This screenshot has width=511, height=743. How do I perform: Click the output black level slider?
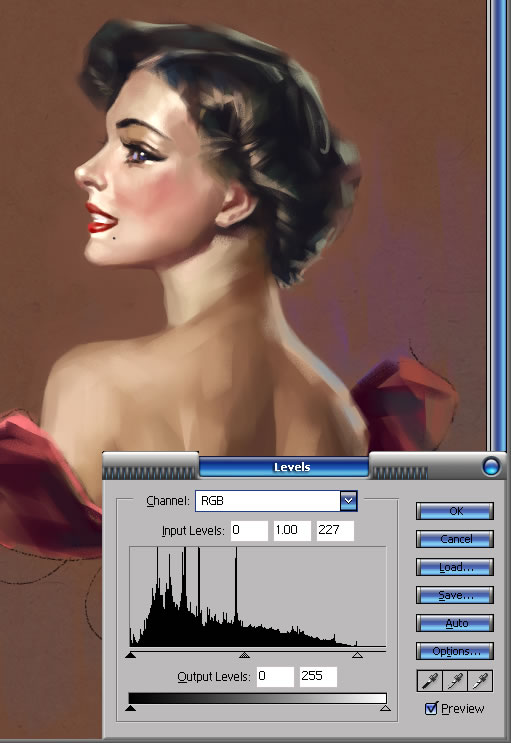[131, 708]
